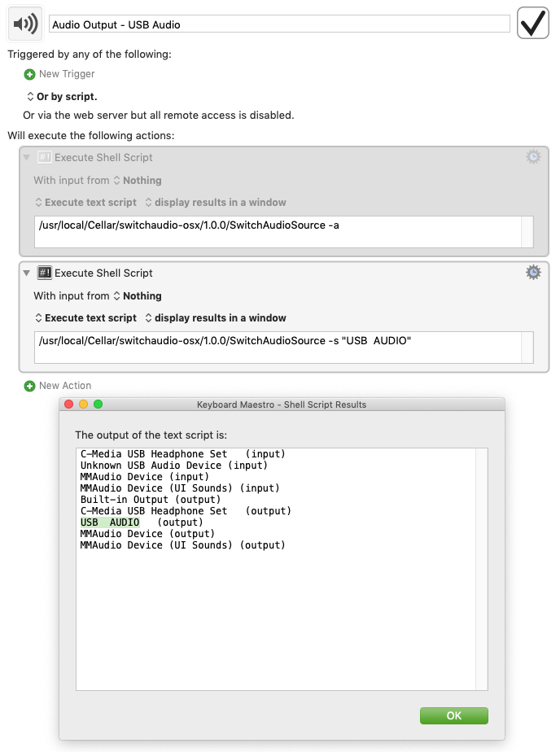Image resolution: width=560 pixels, height=752 pixels.
Task: Edit the SwitchAudioSource -a script field
Action: point(278,232)
